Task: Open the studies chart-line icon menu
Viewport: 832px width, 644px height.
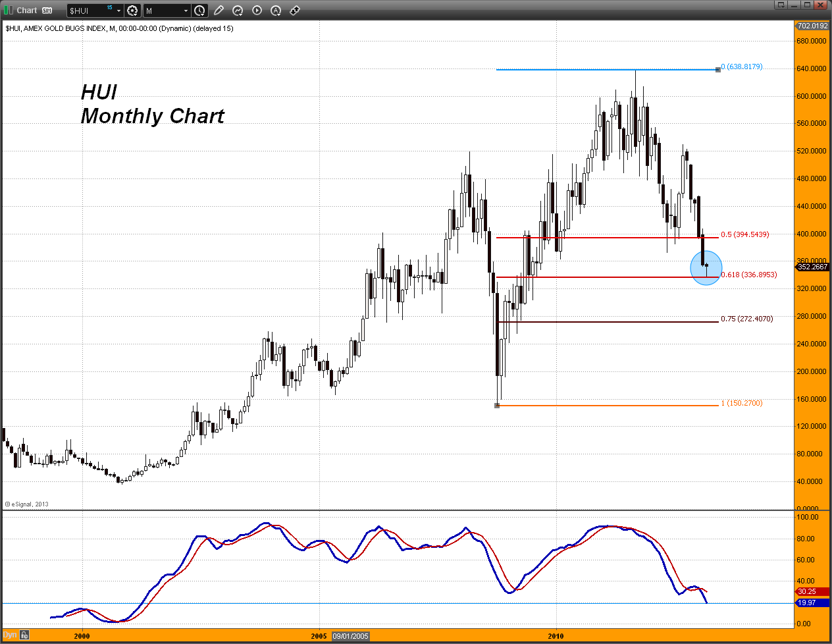Action: coord(238,11)
